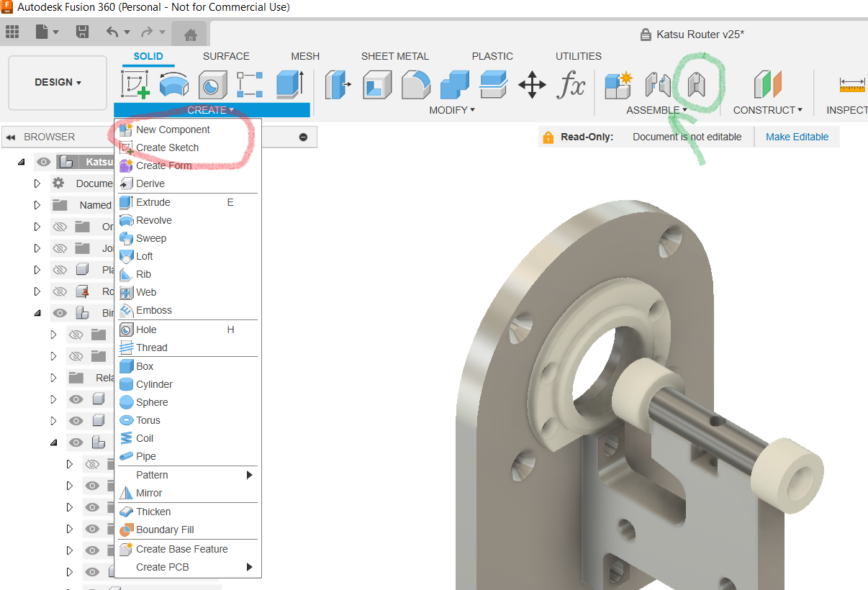Toggle the hidden eye on Origin folder
Image resolution: width=868 pixels, height=590 pixels.
click(x=60, y=227)
